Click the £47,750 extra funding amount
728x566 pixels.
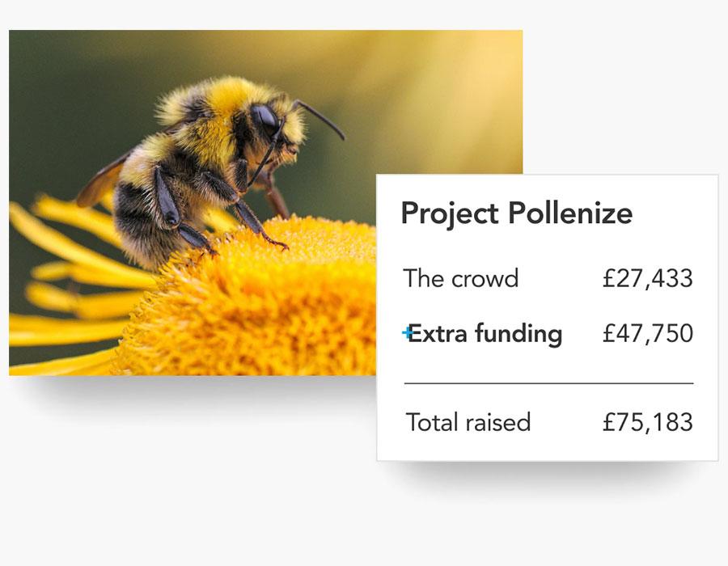[x=648, y=333]
